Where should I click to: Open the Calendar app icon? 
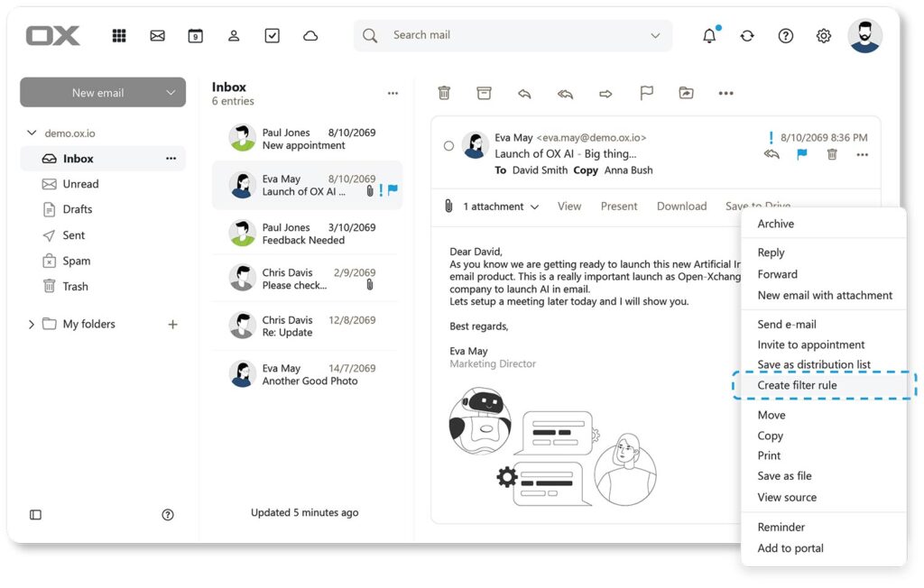[x=195, y=36]
